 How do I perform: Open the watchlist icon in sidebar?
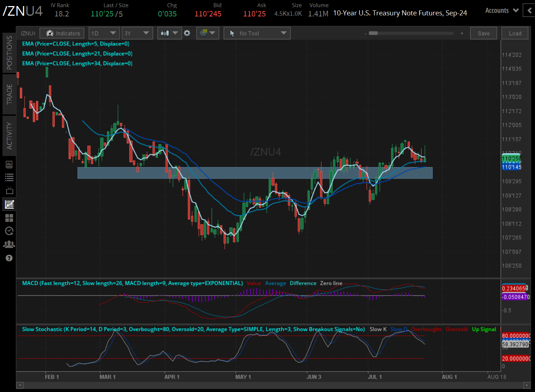(9, 177)
